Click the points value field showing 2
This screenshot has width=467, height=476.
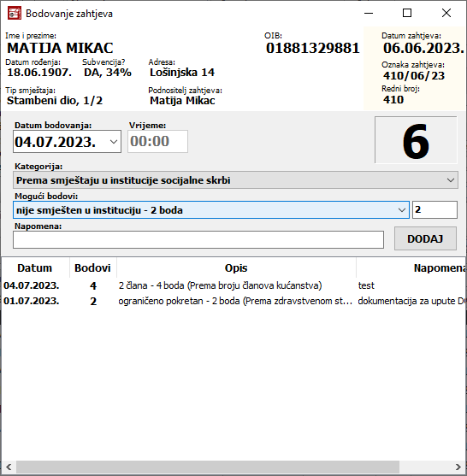tap(434, 209)
